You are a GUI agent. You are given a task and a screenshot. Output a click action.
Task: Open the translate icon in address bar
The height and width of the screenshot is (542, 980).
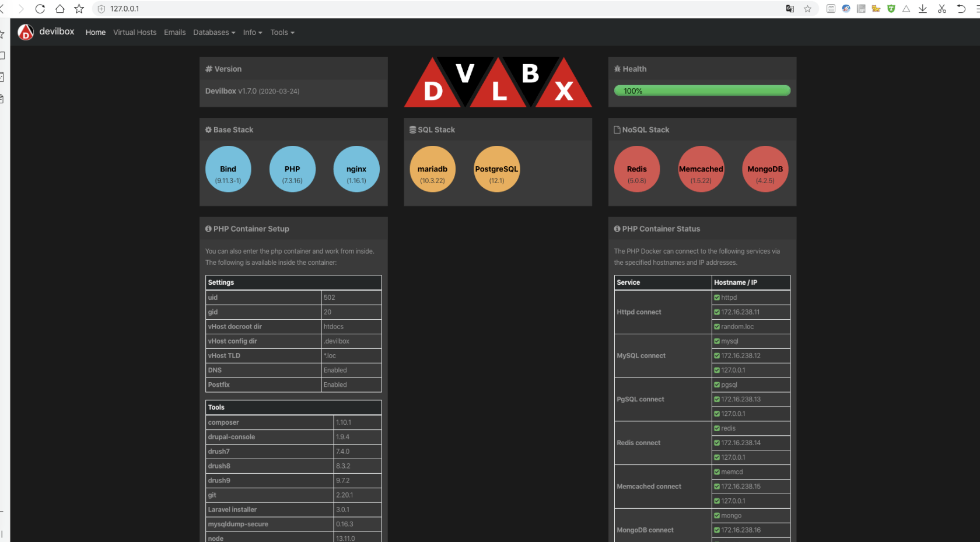(x=790, y=9)
